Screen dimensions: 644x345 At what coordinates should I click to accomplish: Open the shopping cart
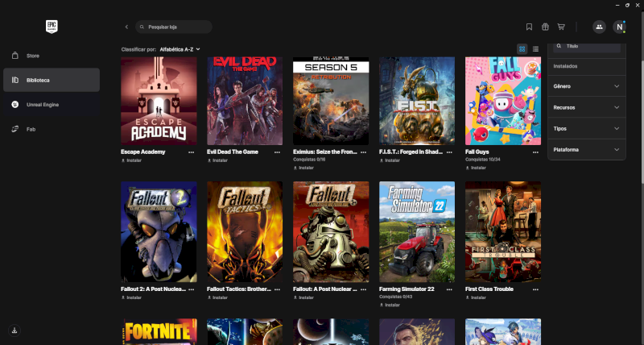[561, 27]
